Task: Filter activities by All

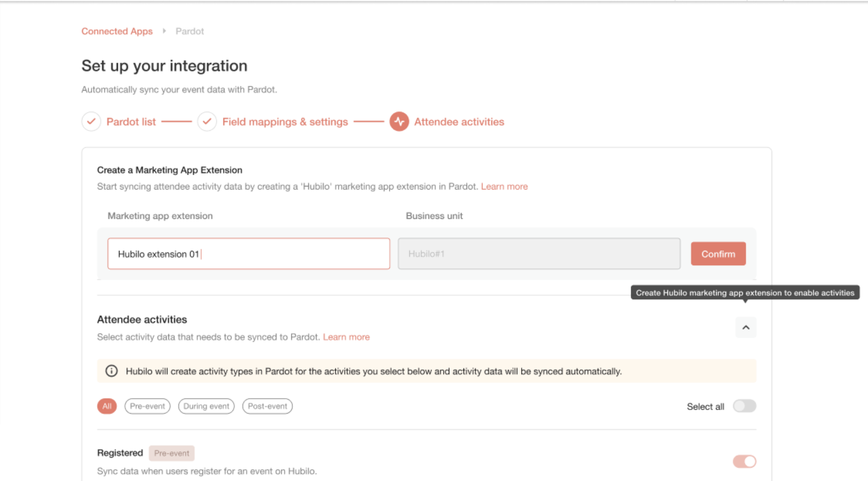Action: (107, 406)
